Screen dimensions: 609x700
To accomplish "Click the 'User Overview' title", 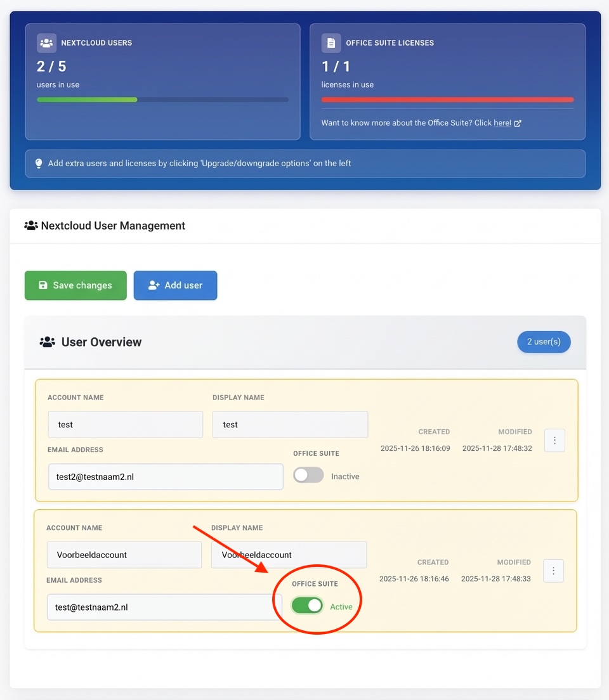I will (101, 342).
